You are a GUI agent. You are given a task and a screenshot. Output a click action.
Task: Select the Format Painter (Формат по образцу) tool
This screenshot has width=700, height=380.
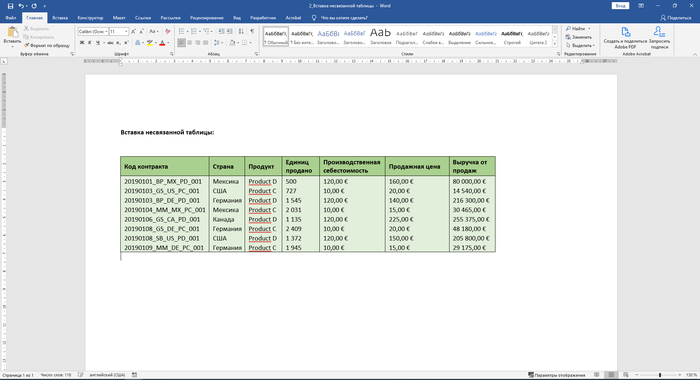46,45
